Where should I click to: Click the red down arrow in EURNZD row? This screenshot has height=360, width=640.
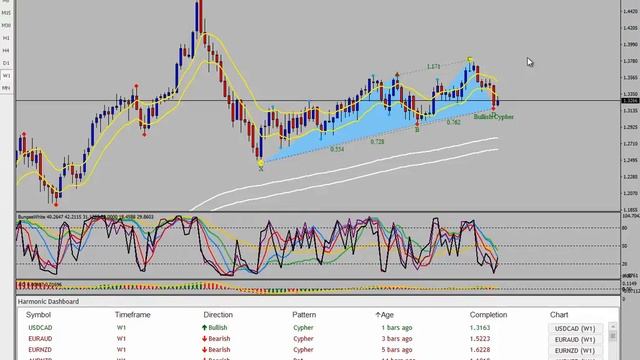tap(204, 350)
